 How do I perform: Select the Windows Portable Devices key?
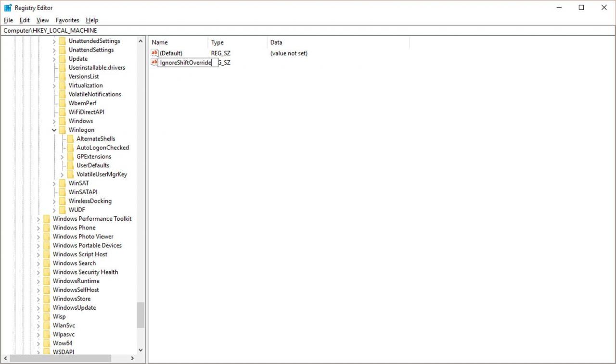[87, 245]
